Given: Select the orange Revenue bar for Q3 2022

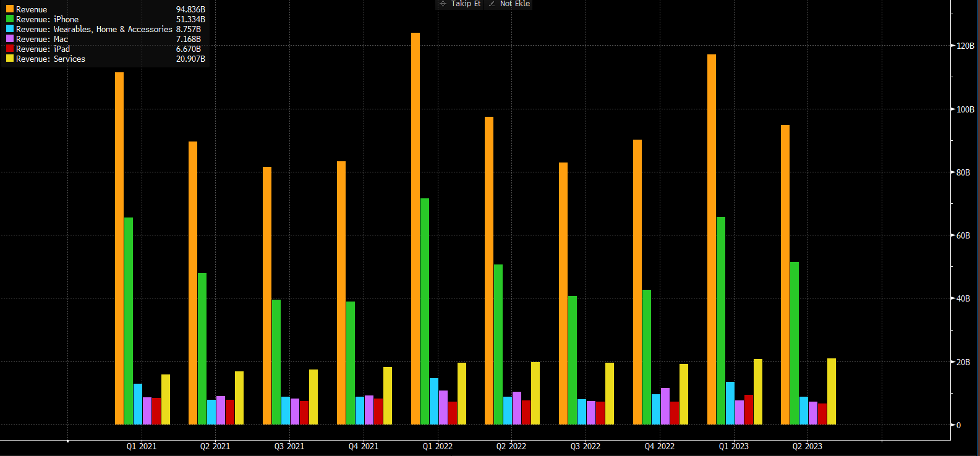Looking at the screenshot, I should pos(563,293).
